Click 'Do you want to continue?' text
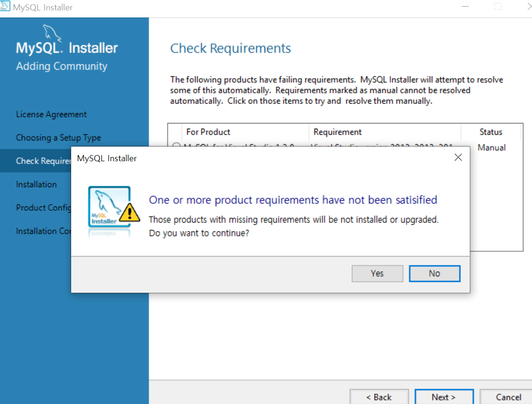532x404 pixels. coord(199,233)
